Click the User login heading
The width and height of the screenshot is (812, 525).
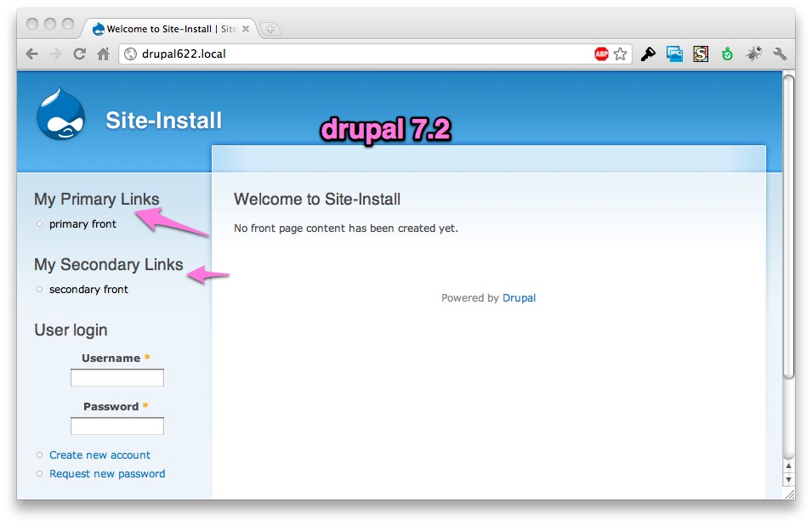[71, 330]
